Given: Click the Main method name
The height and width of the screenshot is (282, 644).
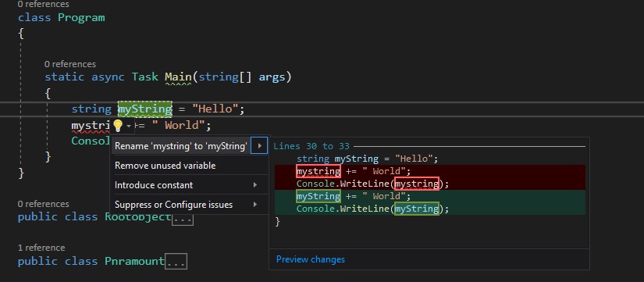Looking at the screenshot, I should [178, 77].
